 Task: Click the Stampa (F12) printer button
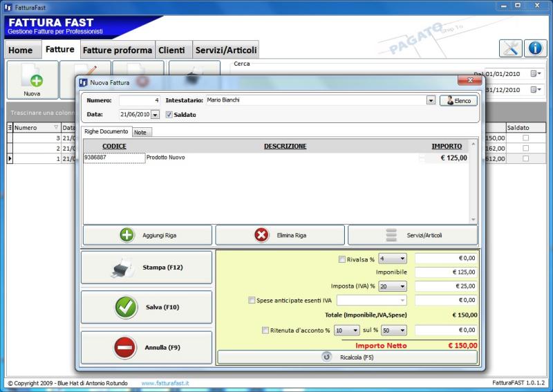(147, 268)
